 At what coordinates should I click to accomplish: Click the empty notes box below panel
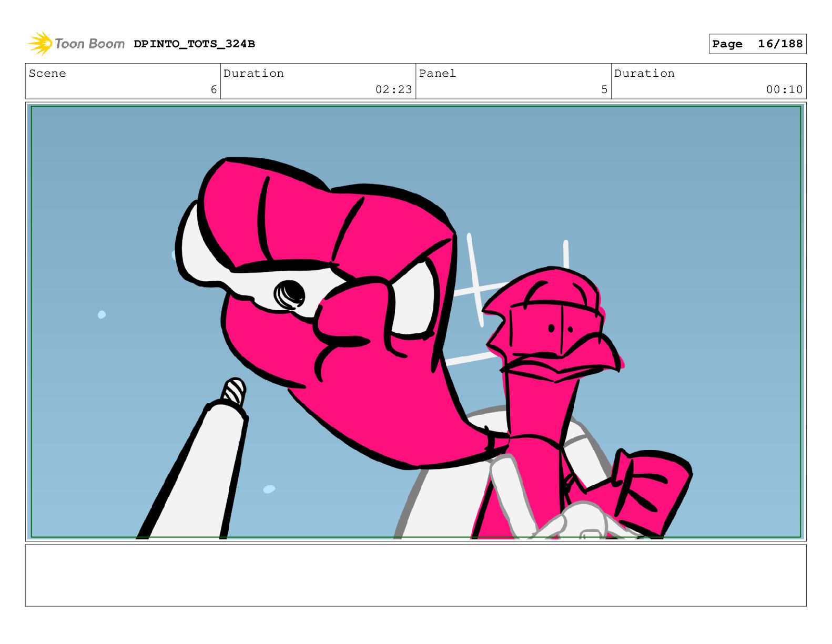tap(415, 575)
